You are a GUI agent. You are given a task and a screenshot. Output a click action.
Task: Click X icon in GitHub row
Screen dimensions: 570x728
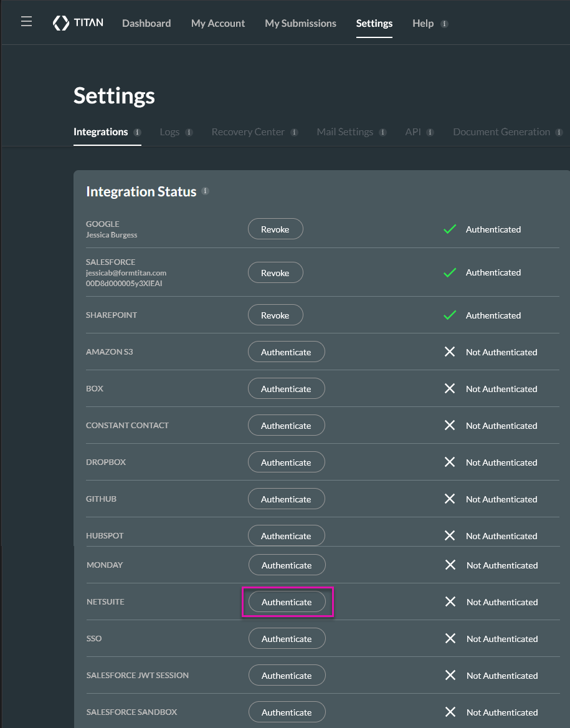[449, 499]
